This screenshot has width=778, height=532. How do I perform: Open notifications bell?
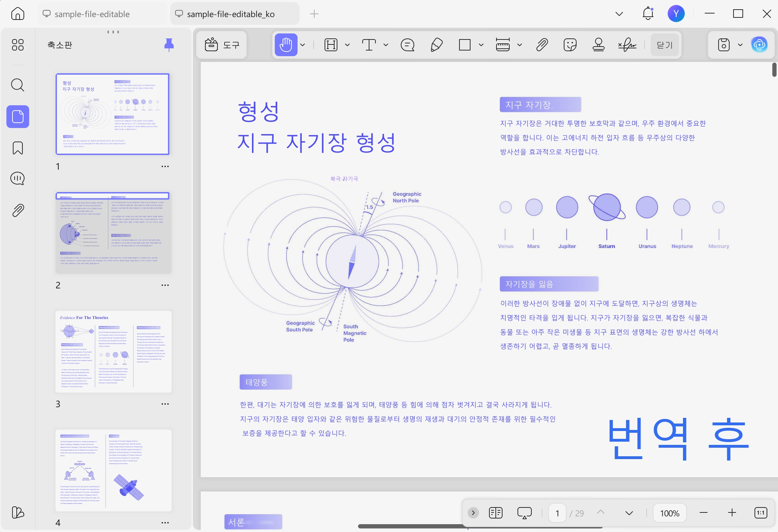pyautogui.click(x=648, y=14)
